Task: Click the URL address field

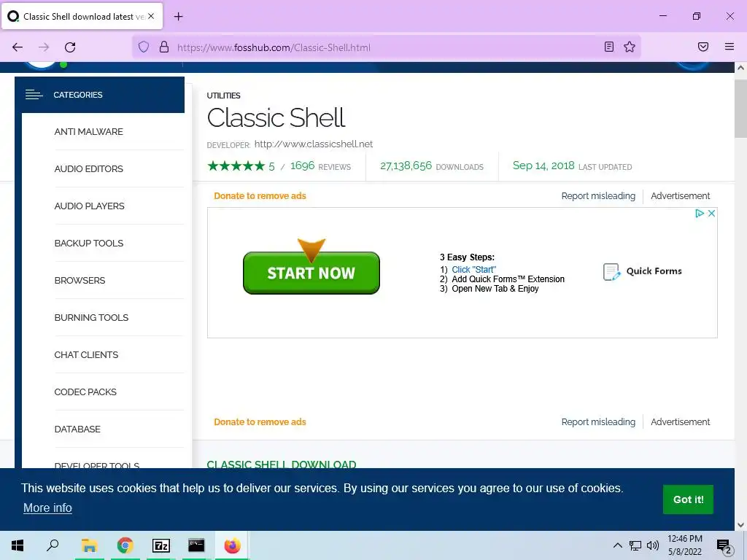Action: [x=386, y=47]
